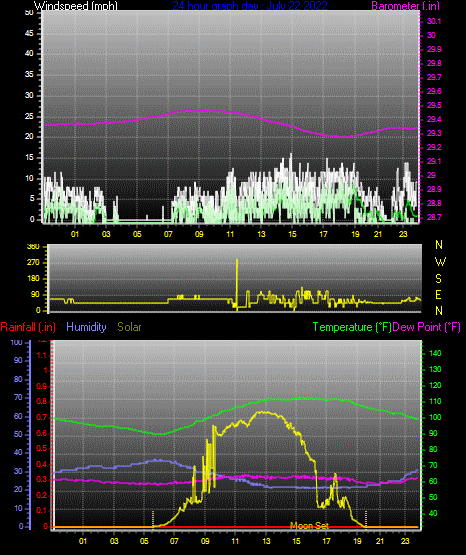Click humidity scale value 50
The width and height of the screenshot is (466, 555).
click(x=18, y=434)
